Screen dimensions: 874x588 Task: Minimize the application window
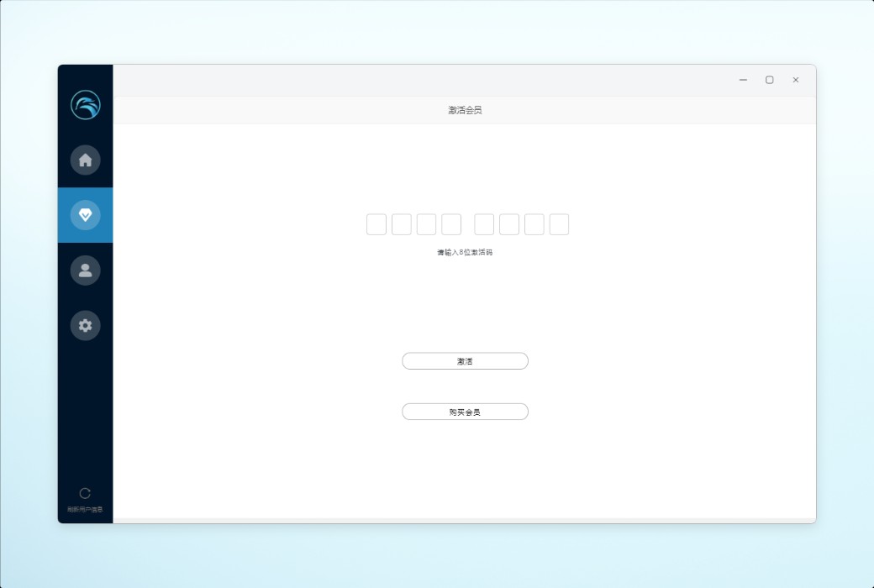pos(743,81)
